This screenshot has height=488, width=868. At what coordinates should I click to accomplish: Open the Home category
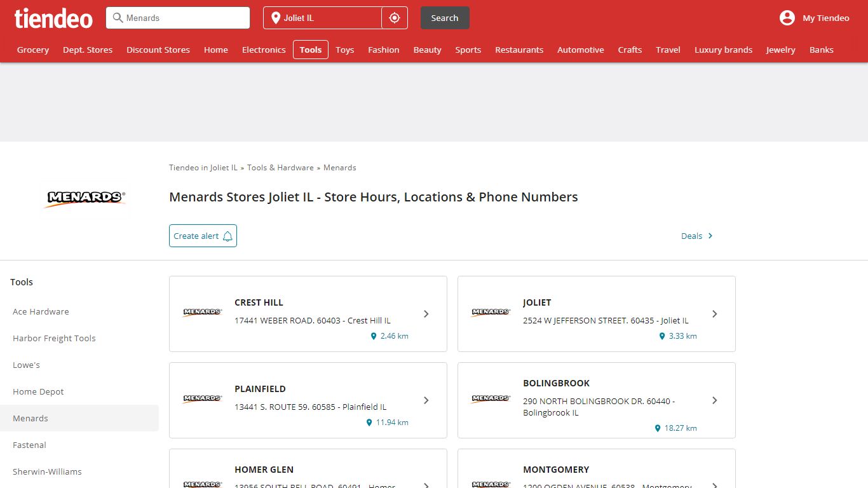(216, 50)
